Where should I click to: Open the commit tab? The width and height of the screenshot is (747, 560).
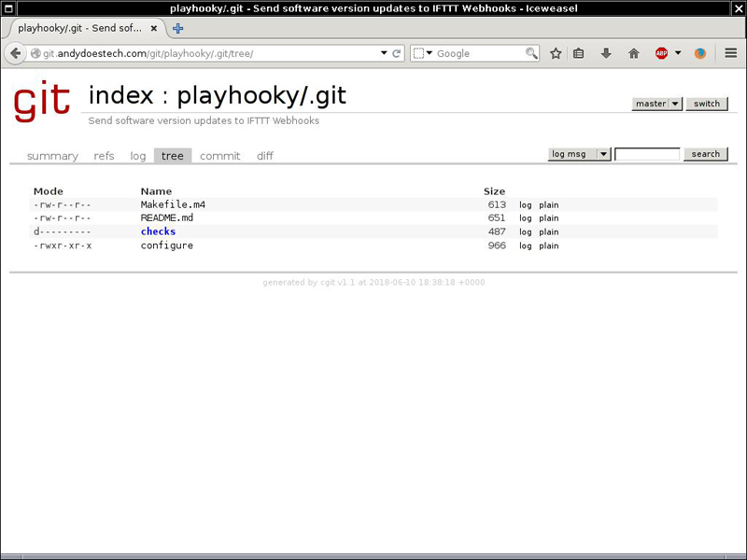pos(219,156)
